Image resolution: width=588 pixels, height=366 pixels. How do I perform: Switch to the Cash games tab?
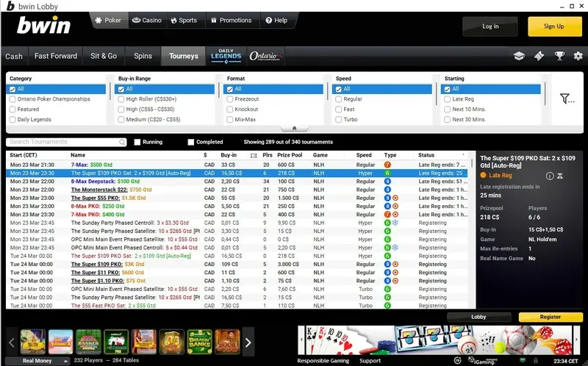coord(14,57)
